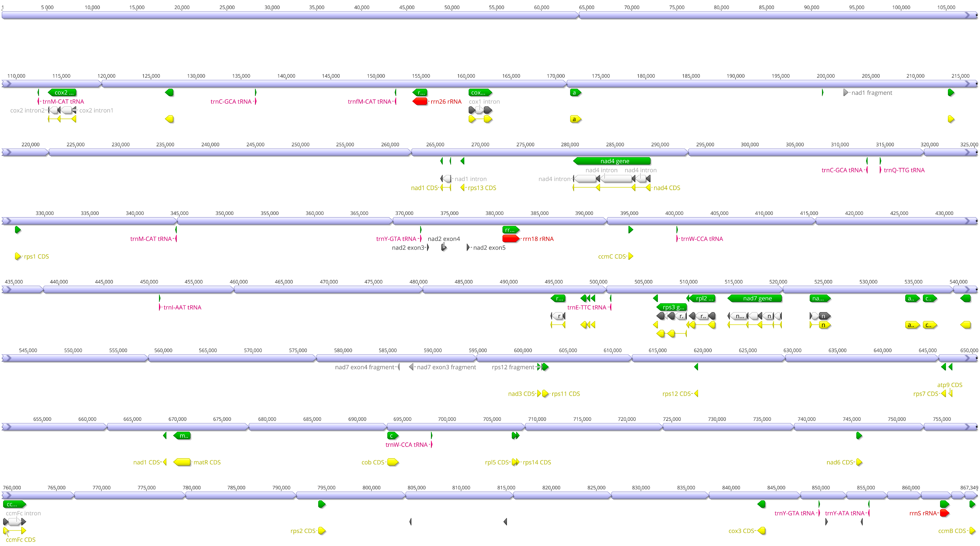Click the top sequence bar
The image size is (980, 546).
click(x=289, y=15)
